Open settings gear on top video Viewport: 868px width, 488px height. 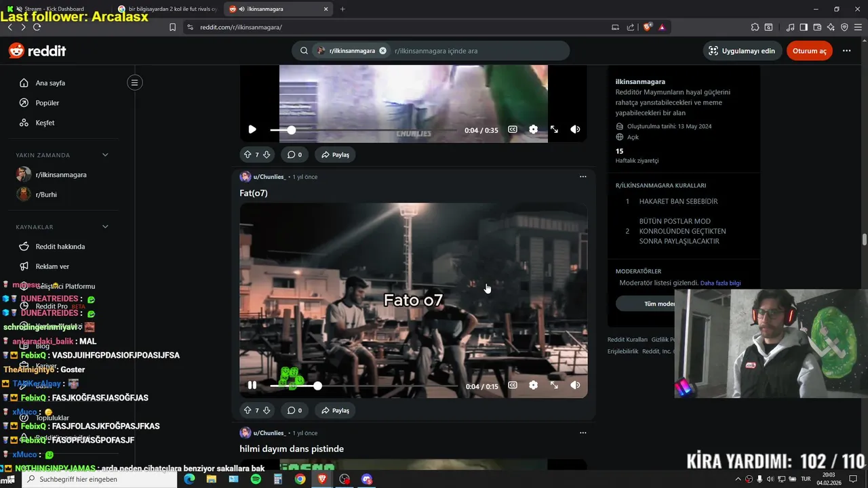click(x=534, y=129)
